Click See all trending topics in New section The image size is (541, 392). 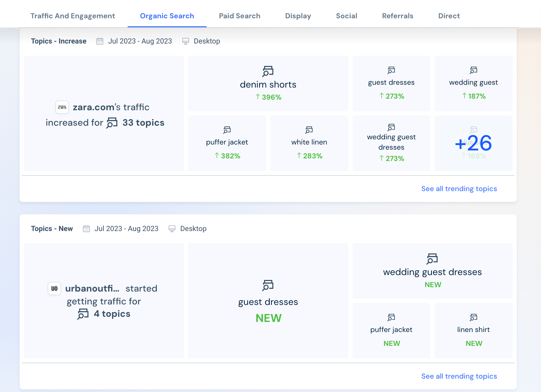(x=460, y=376)
